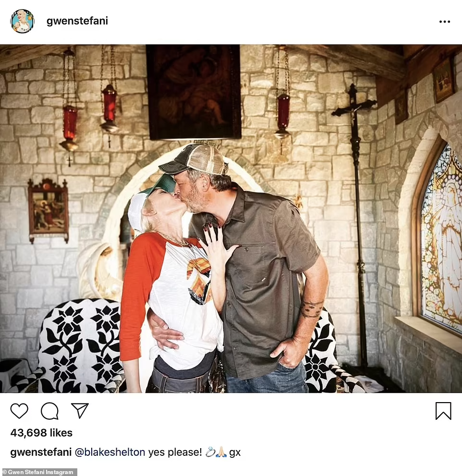Screen dimensions: 462x476
Task: Click gwenstefani username in the caption
Action: 41,452
